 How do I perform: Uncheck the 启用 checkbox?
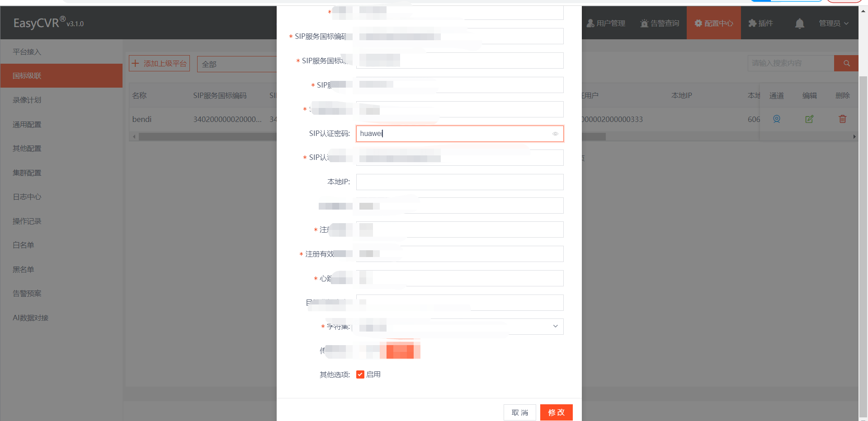click(x=360, y=374)
